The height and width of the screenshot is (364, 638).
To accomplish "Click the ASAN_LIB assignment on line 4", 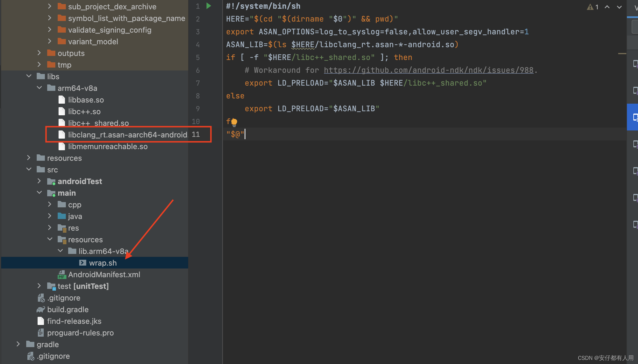I will point(342,45).
